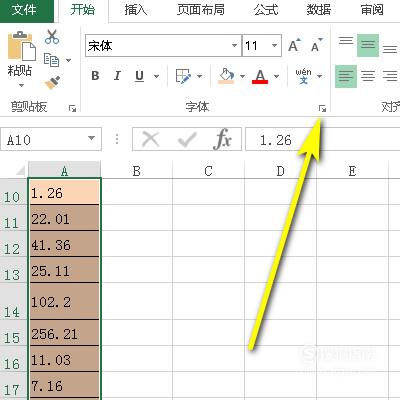This screenshot has height=400, width=400.
Task: Toggle Italic formatting
Action: [117, 76]
